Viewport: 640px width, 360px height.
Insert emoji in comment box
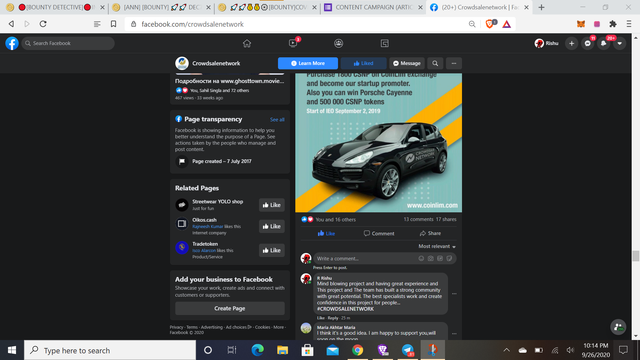click(421, 258)
